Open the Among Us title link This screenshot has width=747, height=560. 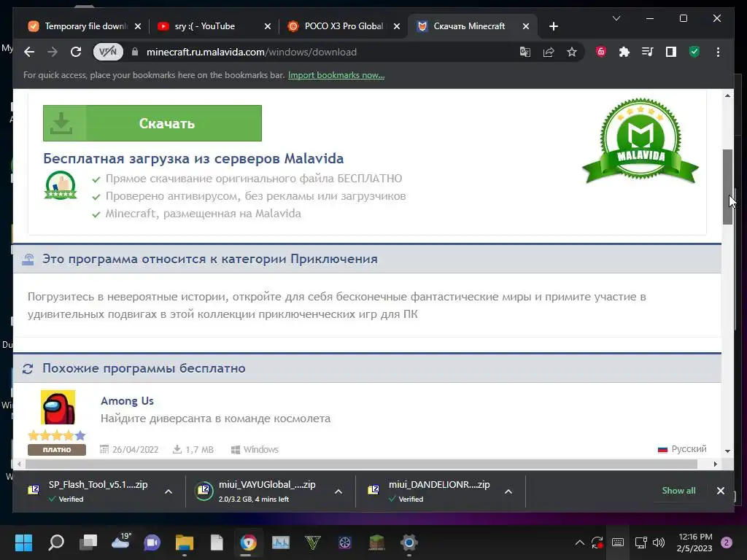[x=127, y=401]
